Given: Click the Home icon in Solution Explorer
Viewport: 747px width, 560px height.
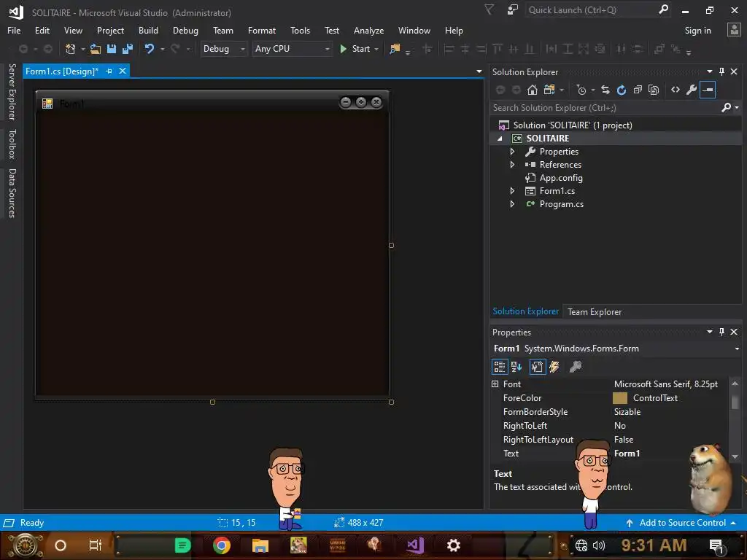Looking at the screenshot, I should (x=532, y=90).
